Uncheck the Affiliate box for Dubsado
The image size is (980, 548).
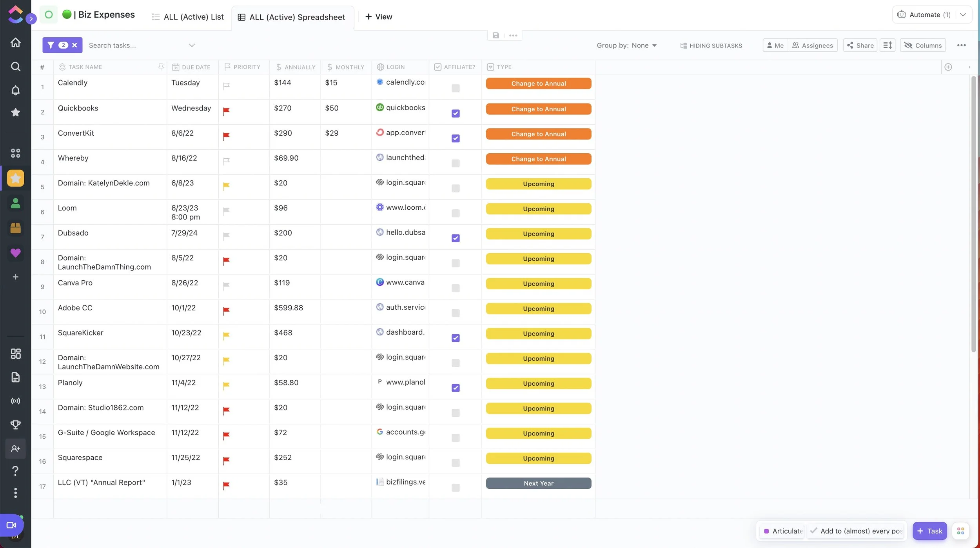(x=455, y=238)
